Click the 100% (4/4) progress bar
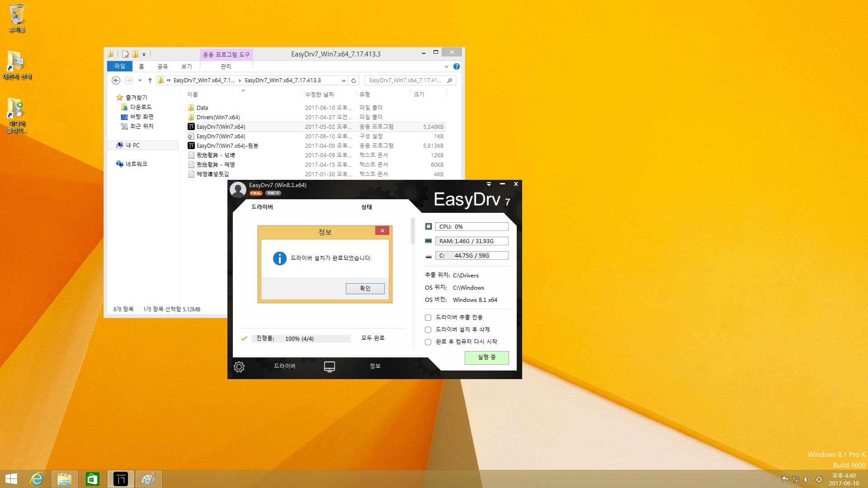The image size is (868, 488). pyautogui.click(x=301, y=338)
